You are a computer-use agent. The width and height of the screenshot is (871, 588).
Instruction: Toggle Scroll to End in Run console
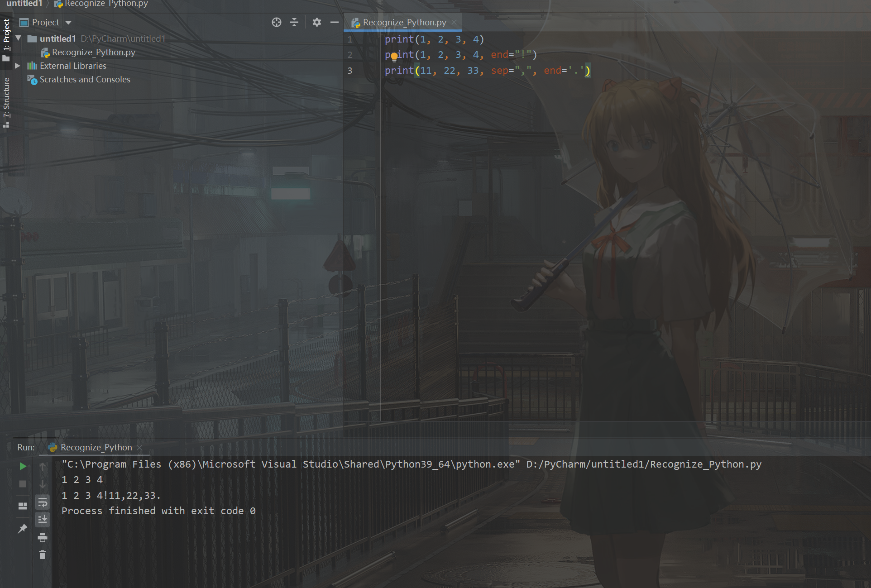point(43,520)
